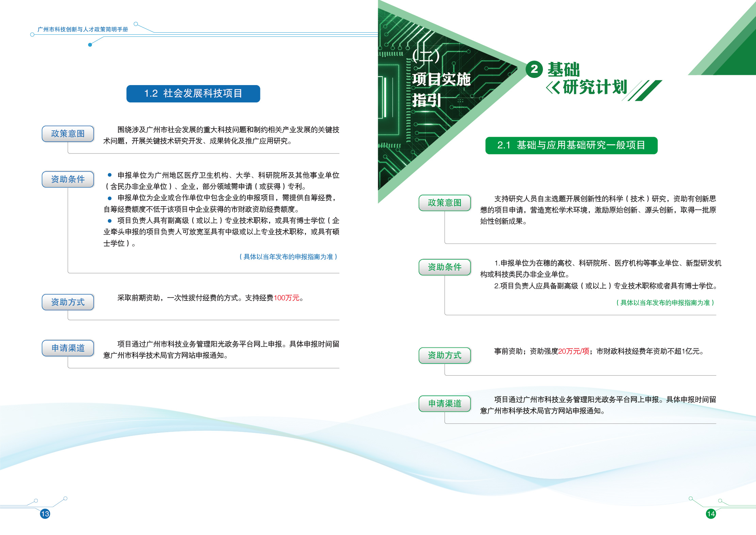Click the blue 申请渠道 label on page 13
756x535 pixels.
pos(68,348)
